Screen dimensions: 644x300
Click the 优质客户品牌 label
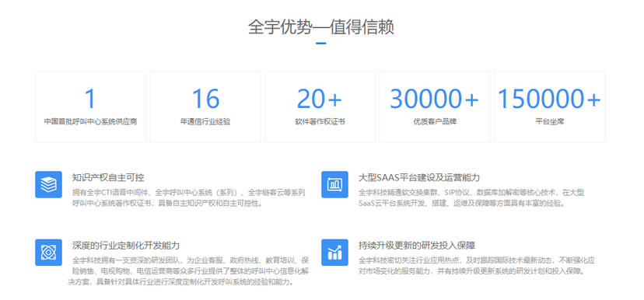(x=435, y=122)
